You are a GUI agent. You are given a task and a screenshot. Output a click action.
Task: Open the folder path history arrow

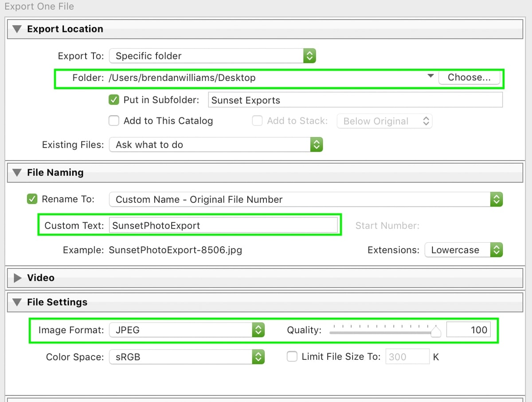tap(430, 77)
